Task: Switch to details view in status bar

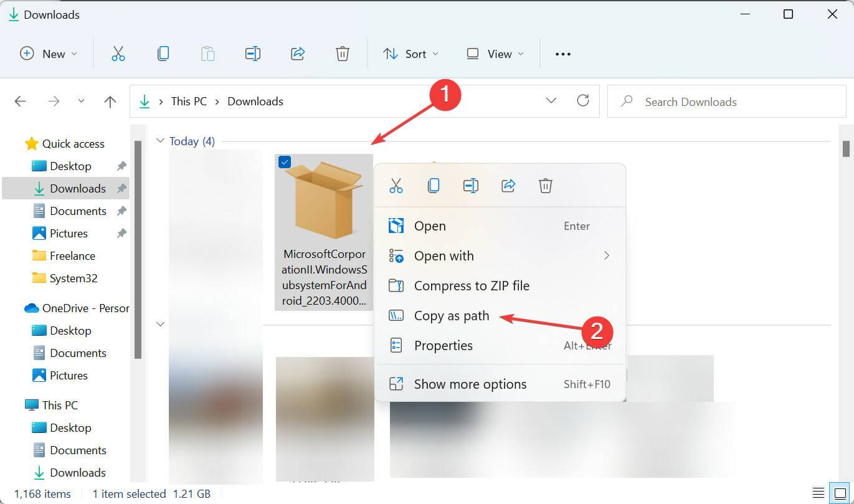Action: [818, 493]
